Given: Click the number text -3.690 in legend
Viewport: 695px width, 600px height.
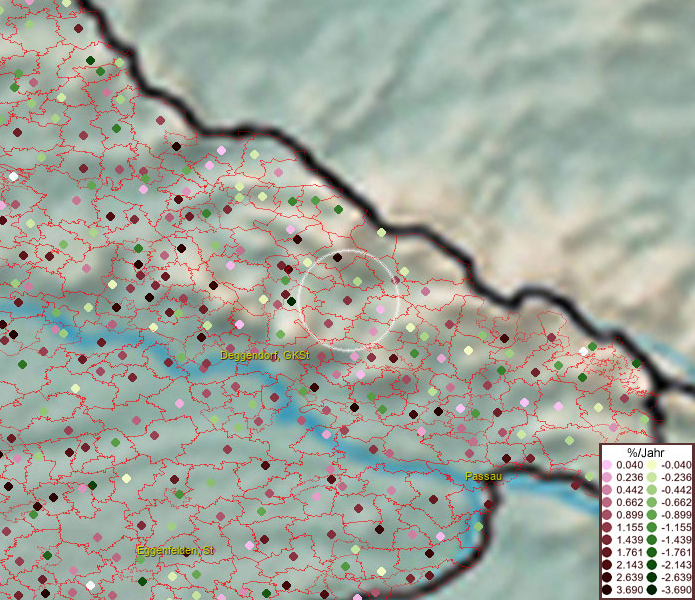Looking at the screenshot, I should point(676,590).
